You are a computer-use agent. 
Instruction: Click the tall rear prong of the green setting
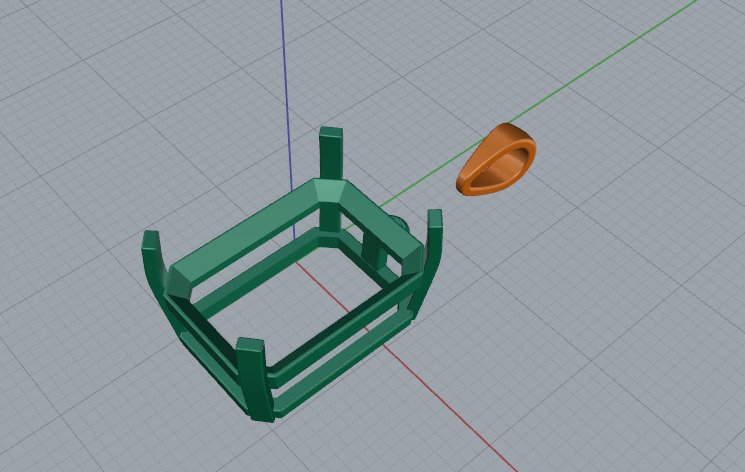point(331,153)
